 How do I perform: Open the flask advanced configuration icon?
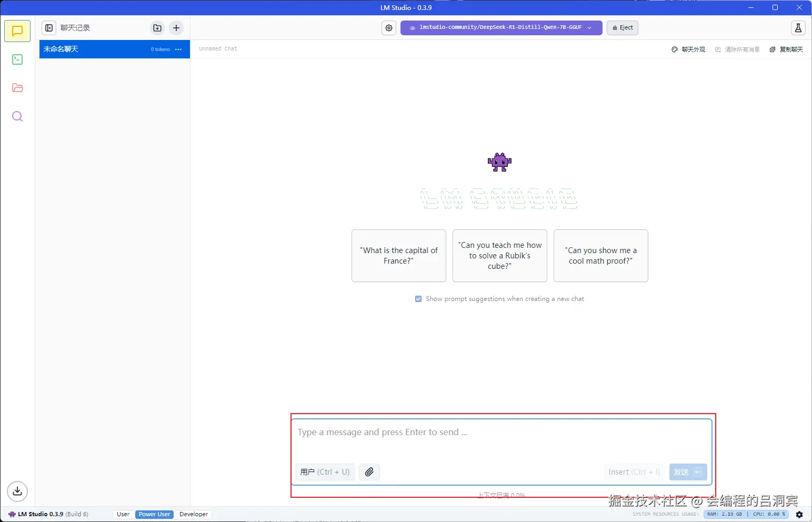[x=798, y=28]
